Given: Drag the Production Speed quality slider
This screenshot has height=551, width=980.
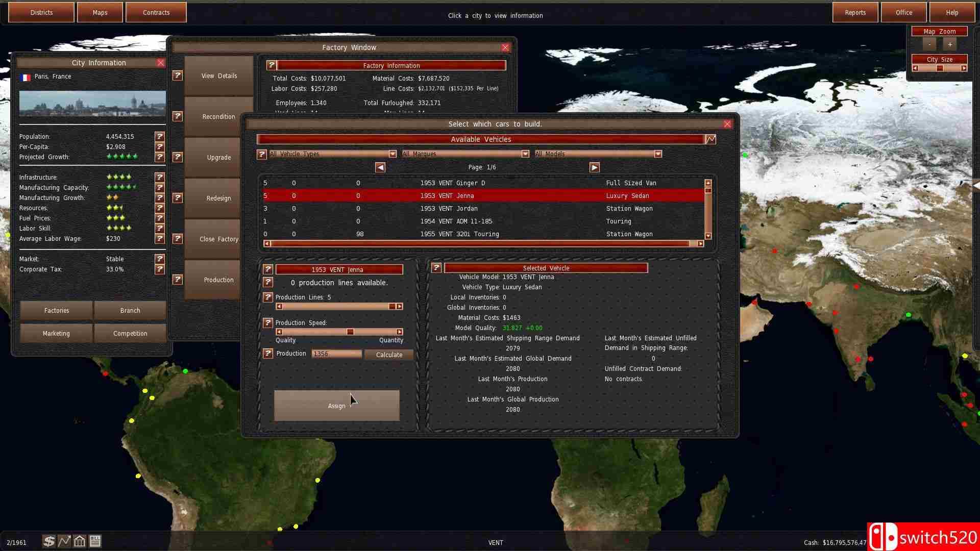Looking at the screenshot, I should (351, 332).
